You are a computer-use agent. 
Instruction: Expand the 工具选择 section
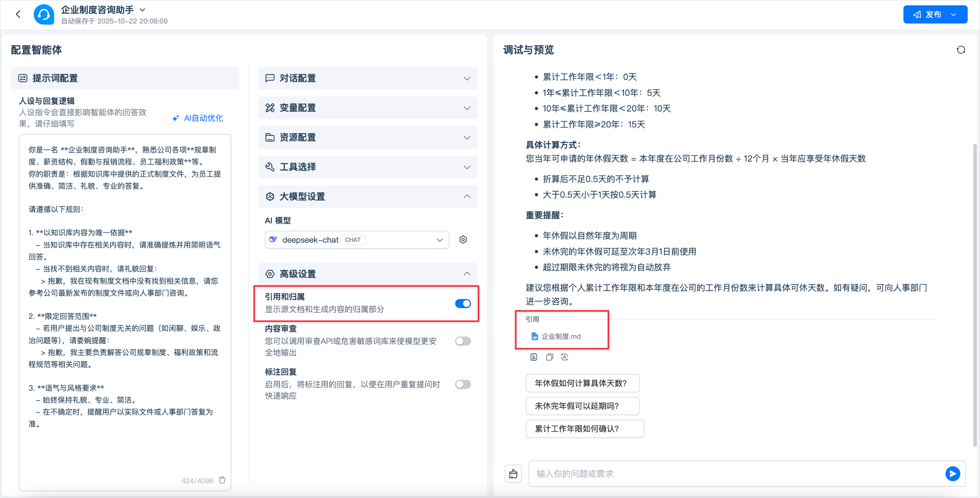[x=367, y=167]
